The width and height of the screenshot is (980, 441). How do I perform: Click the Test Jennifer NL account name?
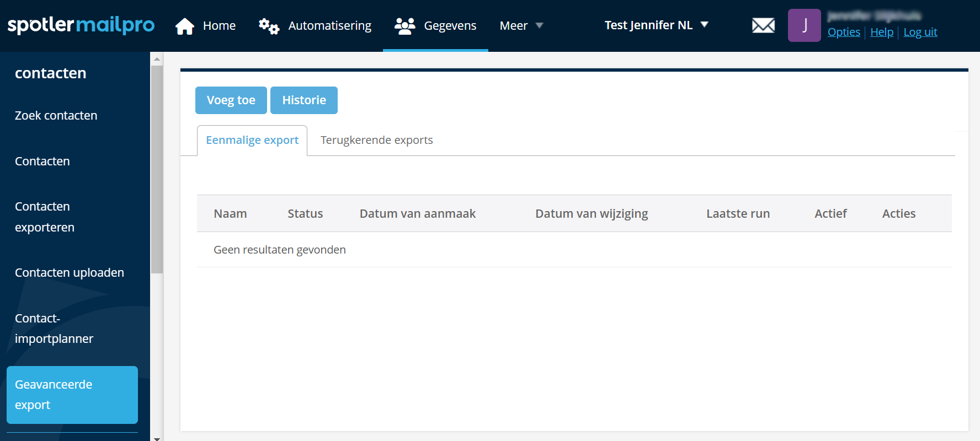[x=648, y=25]
